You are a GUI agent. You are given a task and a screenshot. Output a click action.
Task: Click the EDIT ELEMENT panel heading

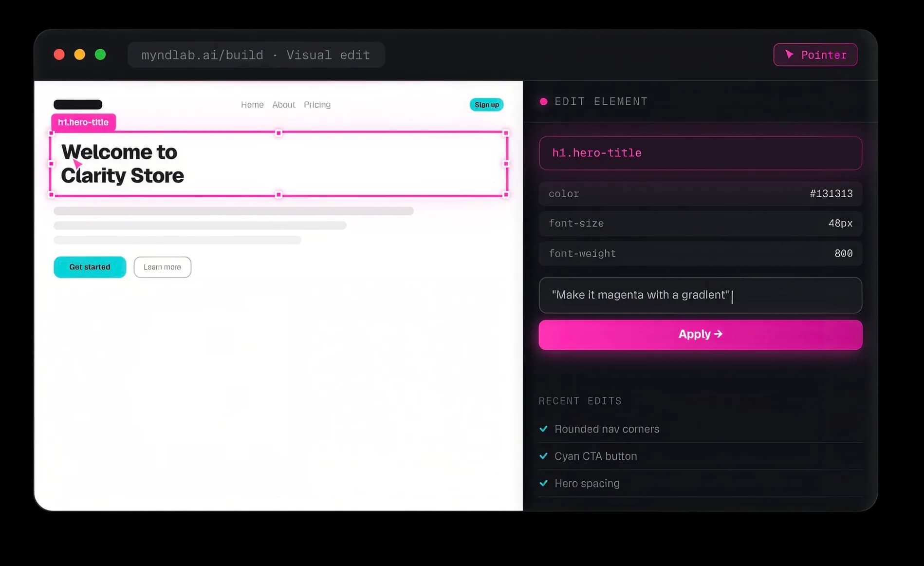601,101
